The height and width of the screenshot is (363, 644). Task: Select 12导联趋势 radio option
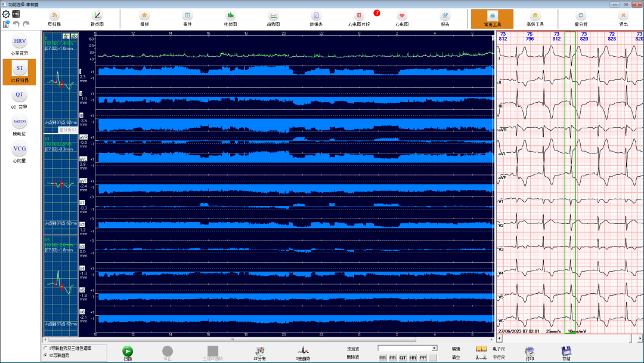45,355
